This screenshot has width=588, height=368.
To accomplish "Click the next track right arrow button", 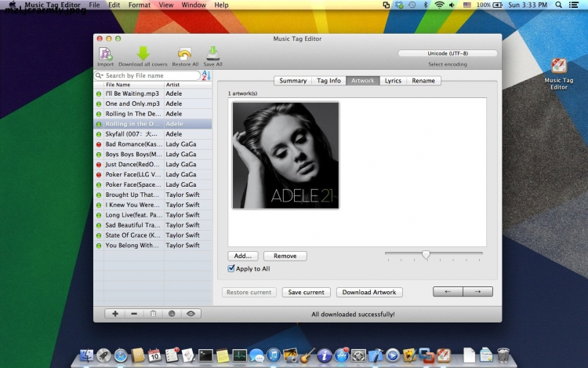I will 477,291.
